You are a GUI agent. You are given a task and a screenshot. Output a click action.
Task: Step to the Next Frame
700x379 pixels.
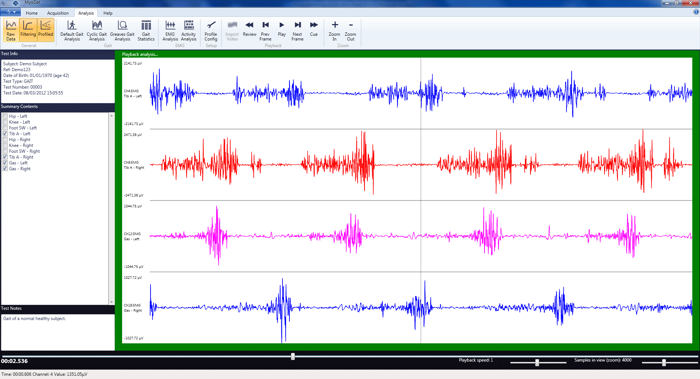pos(297,30)
